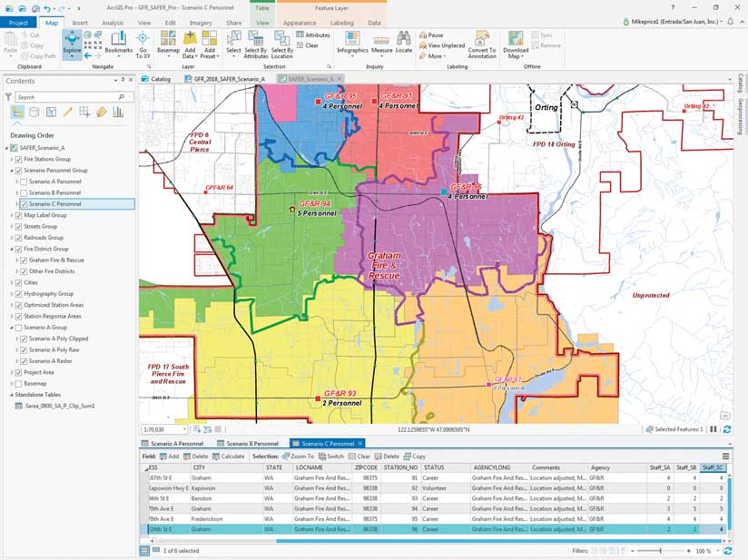This screenshot has width=748, height=560.
Task: Adjust the table zoom slider
Action: [661, 551]
